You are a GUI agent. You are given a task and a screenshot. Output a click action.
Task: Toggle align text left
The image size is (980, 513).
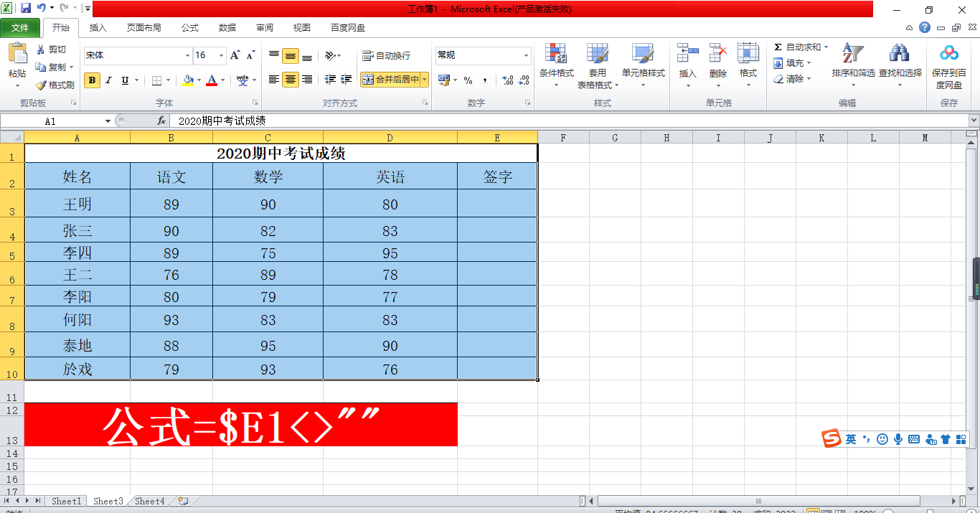[x=274, y=80]
